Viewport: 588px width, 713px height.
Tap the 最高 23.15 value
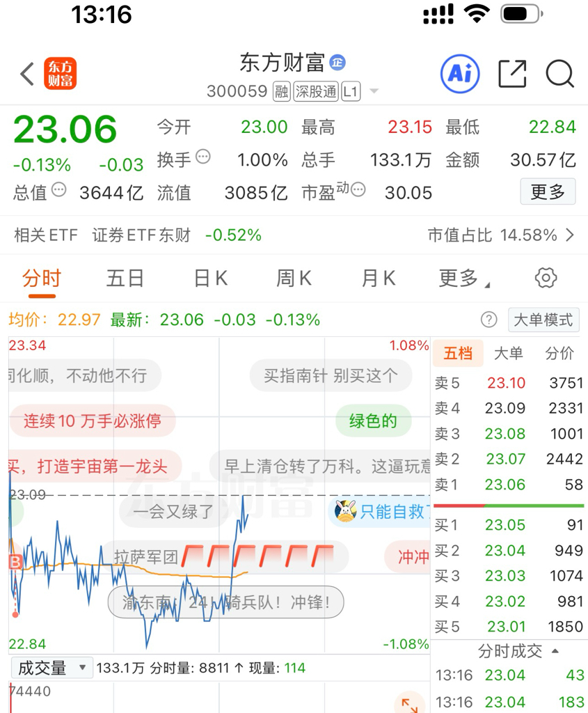pos(409,127)
